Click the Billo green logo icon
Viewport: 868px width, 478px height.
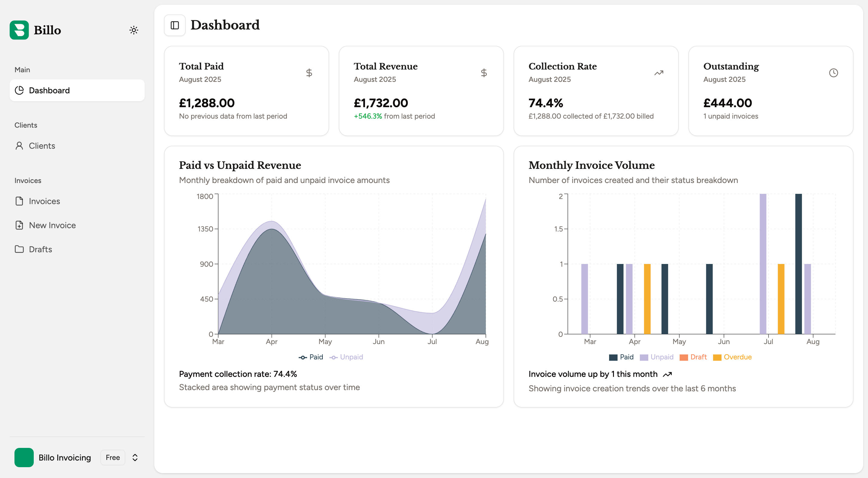(19, 30)
